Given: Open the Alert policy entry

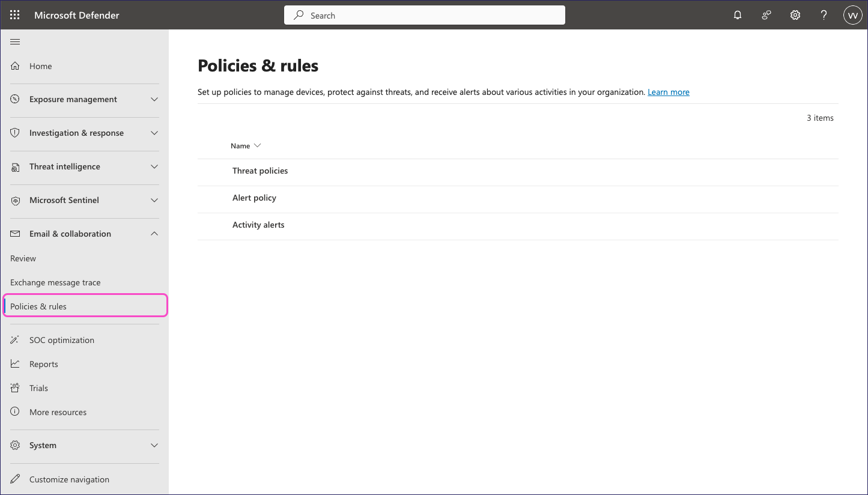Looking at the screenshot, I should click(x=254, y=198).
